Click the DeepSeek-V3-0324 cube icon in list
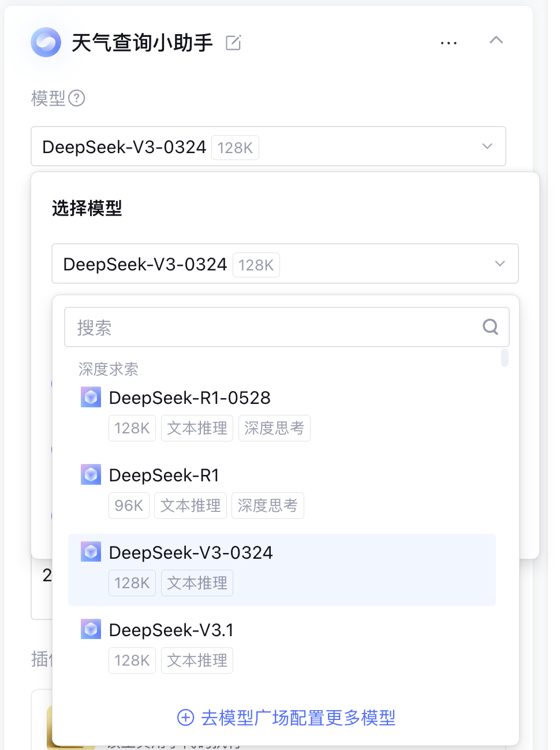This screenshot has height=750, width=560. (x=91, y=552)
